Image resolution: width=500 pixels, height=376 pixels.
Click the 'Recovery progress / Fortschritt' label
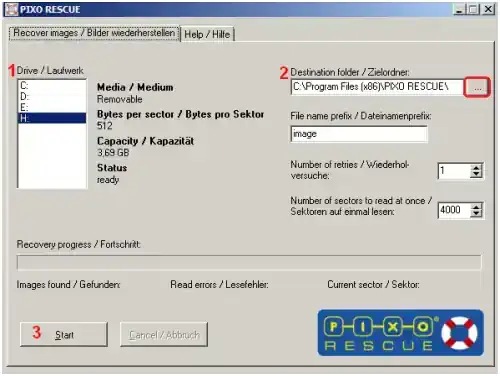[79, 244]
